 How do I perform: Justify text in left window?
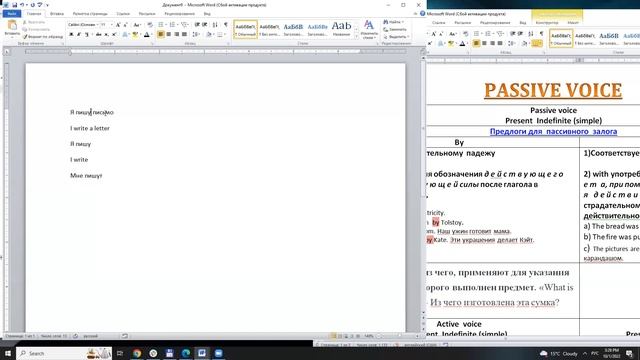184,35
